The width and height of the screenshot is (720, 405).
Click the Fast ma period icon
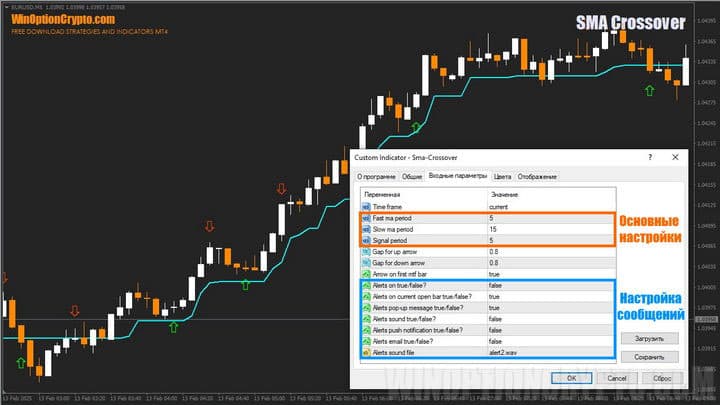(367, 218)
